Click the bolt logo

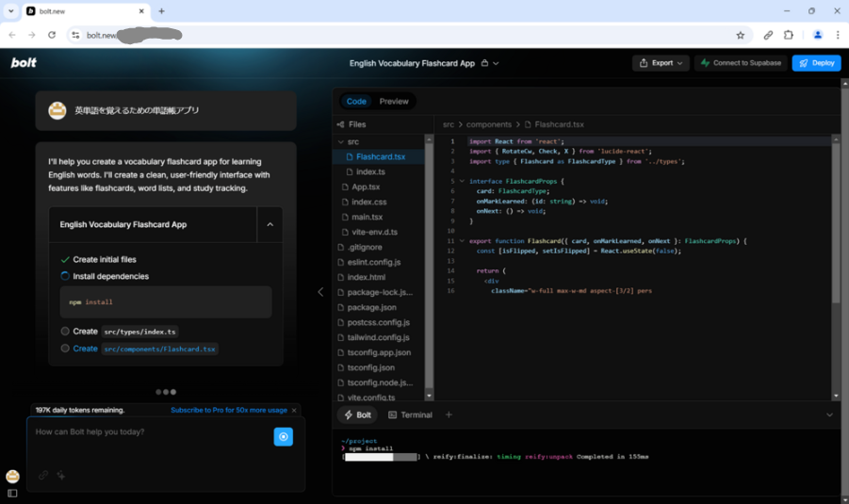24,63
